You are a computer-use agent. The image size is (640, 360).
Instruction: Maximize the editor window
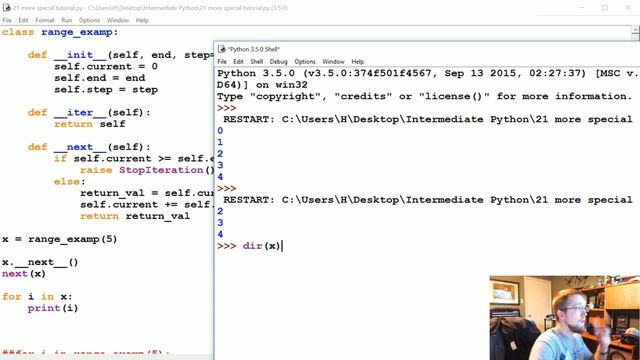(x=605, y=7)
